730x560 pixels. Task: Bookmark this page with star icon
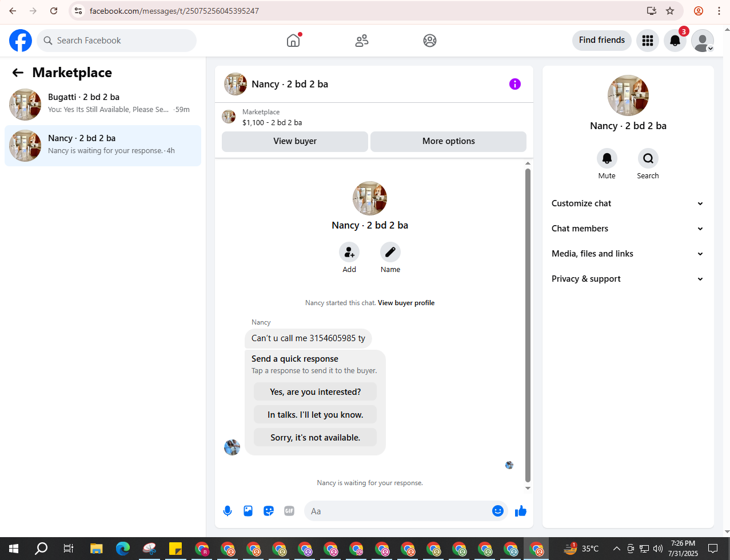coord(670,11)
